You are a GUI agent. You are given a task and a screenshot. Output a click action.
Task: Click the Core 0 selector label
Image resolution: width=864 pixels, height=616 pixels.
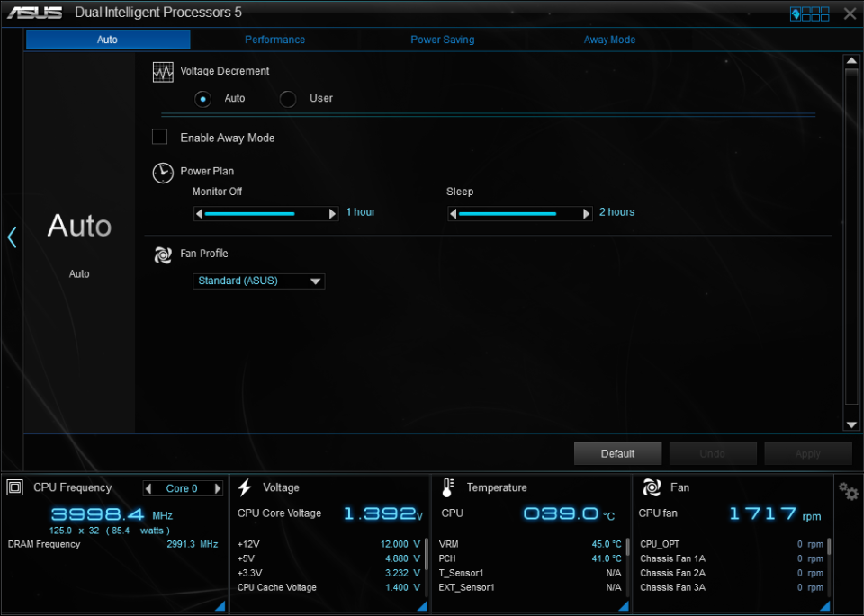pyautogui.click(x=182, y=489)
